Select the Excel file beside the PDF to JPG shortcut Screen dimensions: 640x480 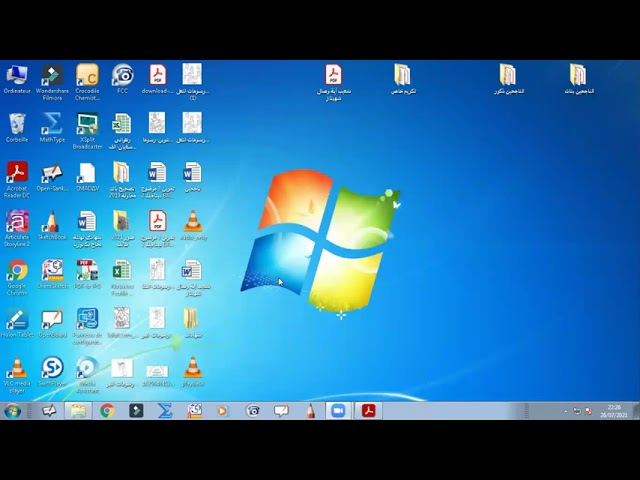[122, 278]
